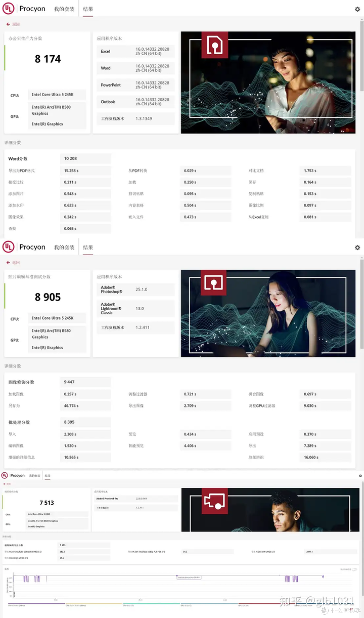Click the chart data point marker with tooltip

point(177,576)
